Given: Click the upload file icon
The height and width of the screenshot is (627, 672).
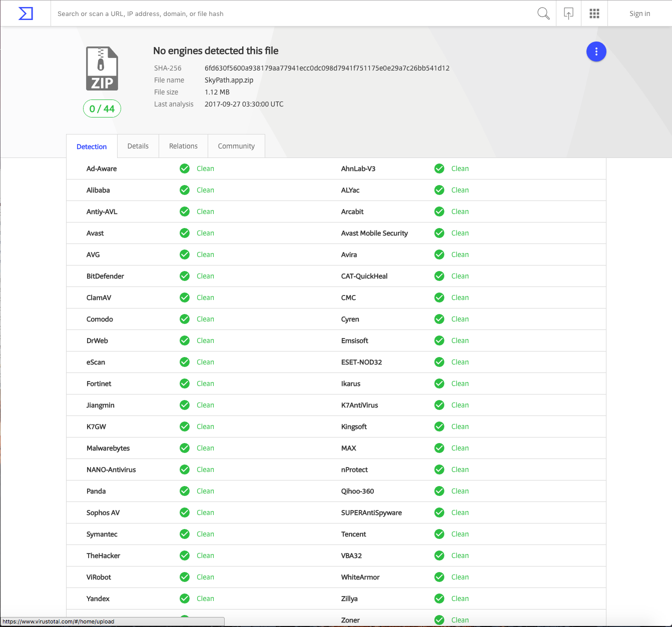Looking at the screenshot, I should coord(568,13).
